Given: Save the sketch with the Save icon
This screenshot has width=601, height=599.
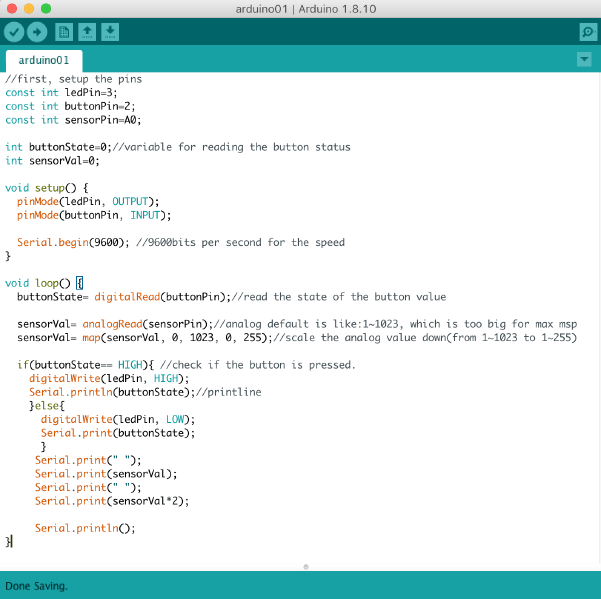Looking at the screenshot, I should point(110,32).
